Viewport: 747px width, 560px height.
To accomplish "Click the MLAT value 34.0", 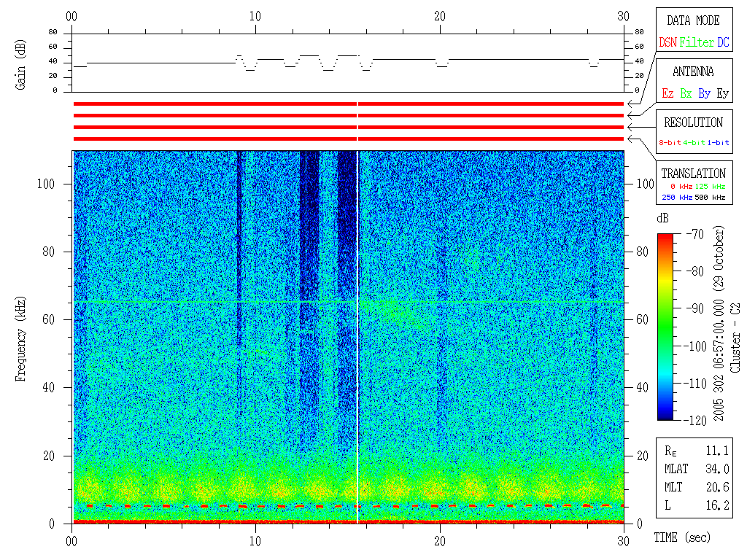I will (x=717, y=469).
